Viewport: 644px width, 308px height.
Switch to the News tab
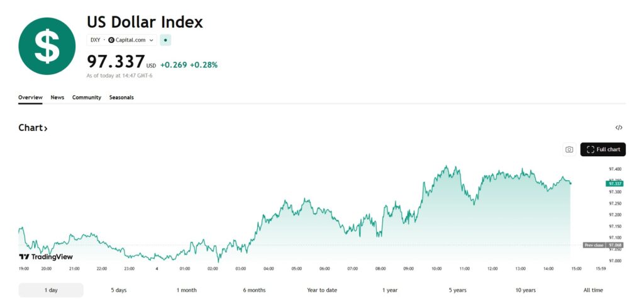pos(57,98)
